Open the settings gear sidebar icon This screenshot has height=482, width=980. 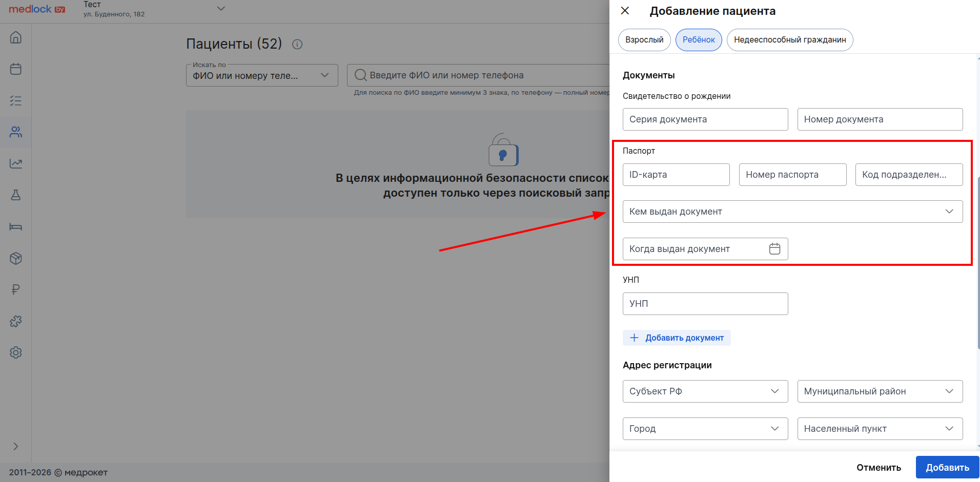[x=16, y=352]
